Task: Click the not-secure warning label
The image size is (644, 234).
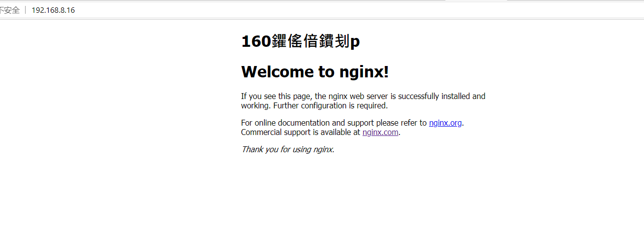Action: 10,10
